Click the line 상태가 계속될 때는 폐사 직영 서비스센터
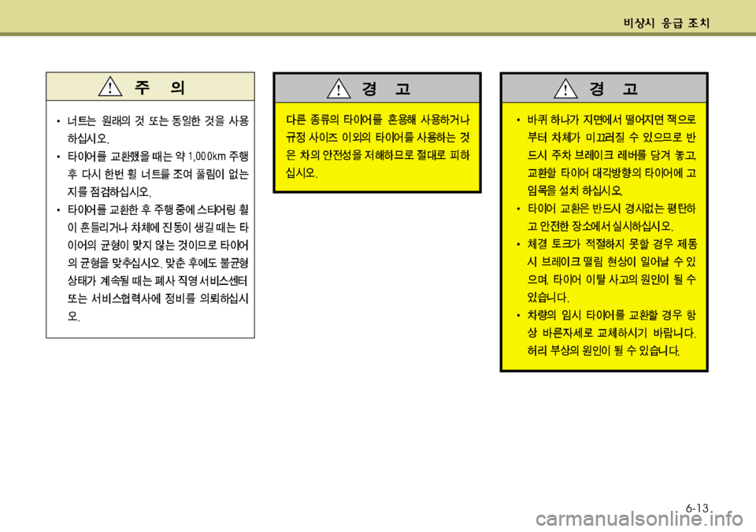756x532 pixels. [158, 281]
